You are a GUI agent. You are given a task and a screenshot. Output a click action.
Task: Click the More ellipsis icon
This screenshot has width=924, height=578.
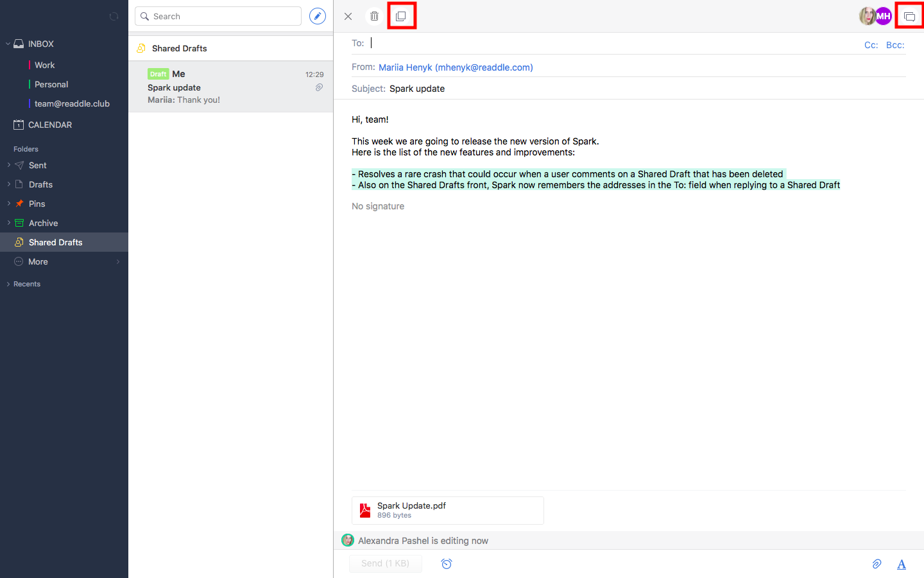click(x=19, y=261)
